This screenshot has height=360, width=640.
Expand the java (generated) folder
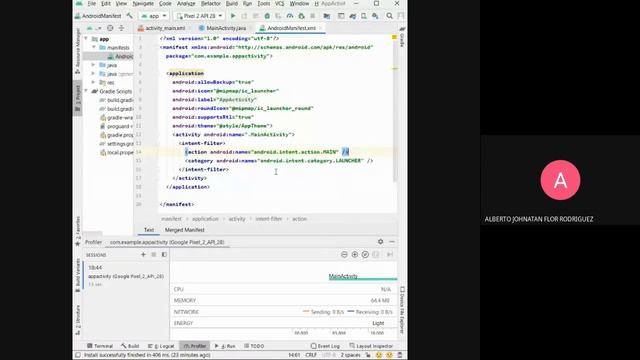tap(93, 74)
